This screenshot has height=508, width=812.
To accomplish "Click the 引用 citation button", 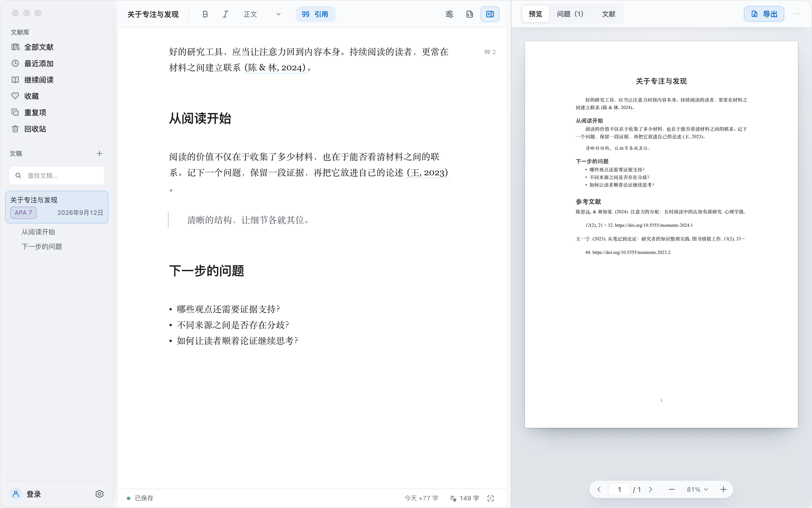I will point(315,14).
